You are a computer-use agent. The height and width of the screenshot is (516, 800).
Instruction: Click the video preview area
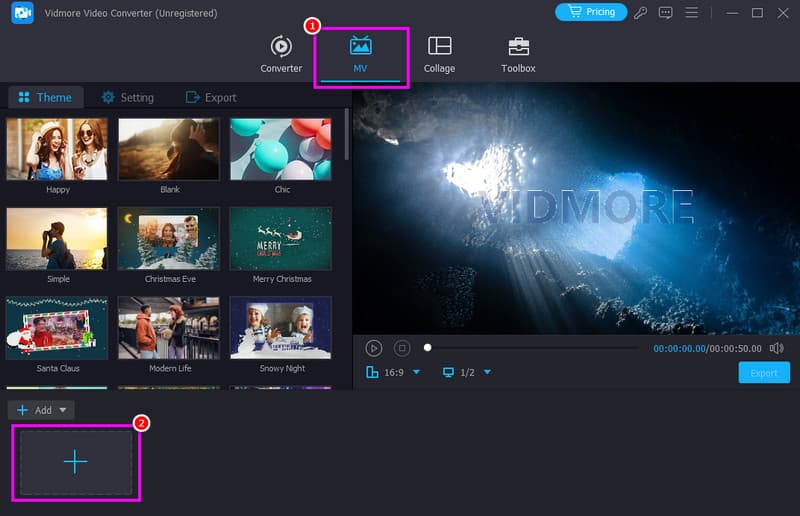pos(576,209)
